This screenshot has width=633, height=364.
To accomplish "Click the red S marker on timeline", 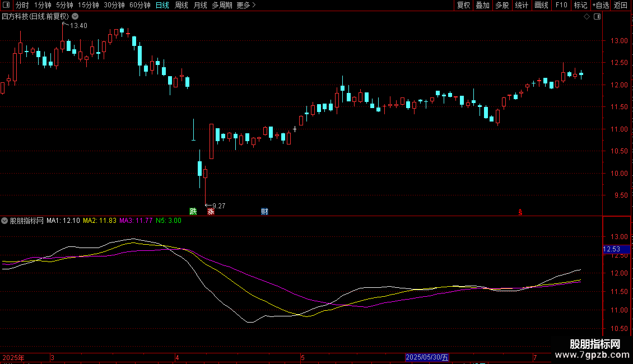I will 520,212.
